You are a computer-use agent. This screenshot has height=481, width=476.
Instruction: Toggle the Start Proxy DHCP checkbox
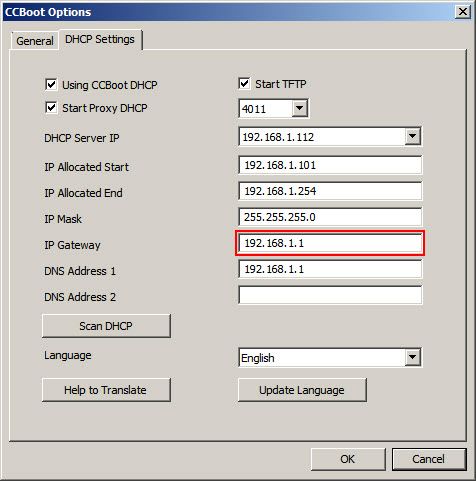pos(51,108)
